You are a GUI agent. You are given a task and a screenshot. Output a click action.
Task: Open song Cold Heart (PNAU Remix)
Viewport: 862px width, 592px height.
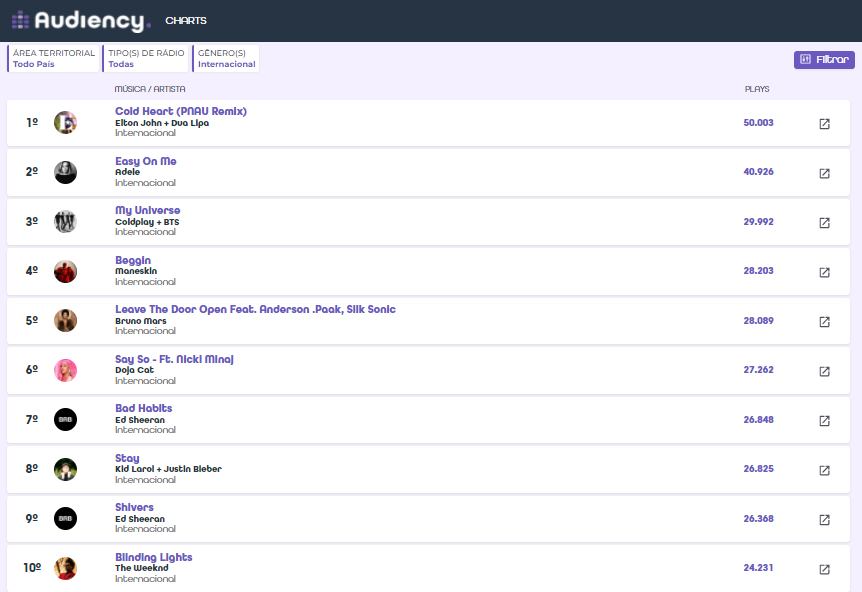point(181,111)
